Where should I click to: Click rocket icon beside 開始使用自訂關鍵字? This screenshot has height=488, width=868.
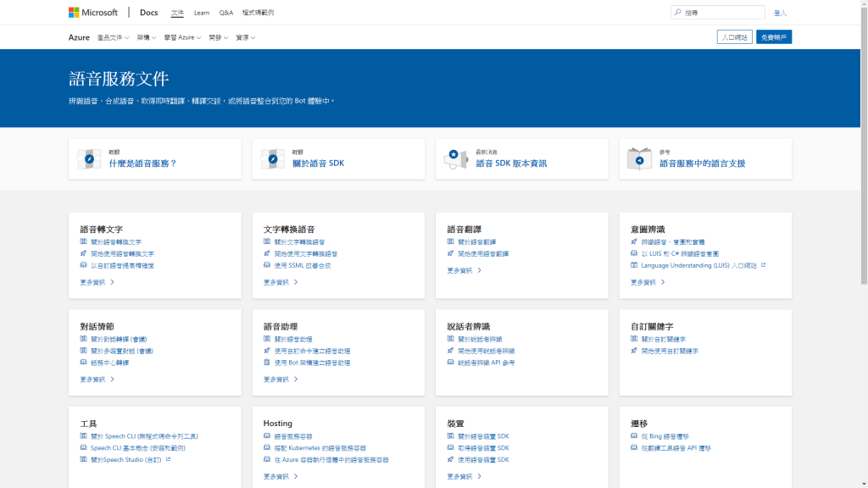coord(634,351)
